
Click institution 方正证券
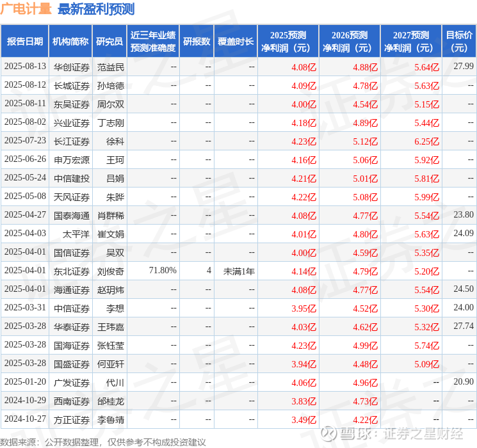(x=72, y=420)
